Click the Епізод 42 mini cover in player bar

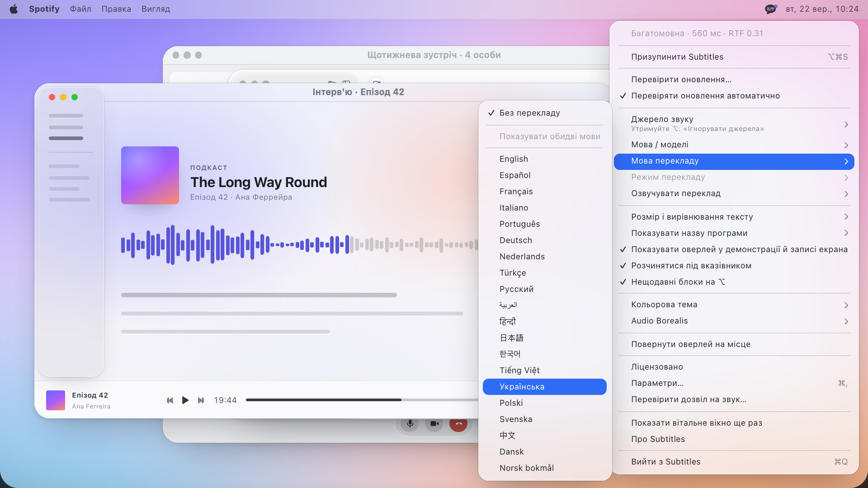(56, 400)
